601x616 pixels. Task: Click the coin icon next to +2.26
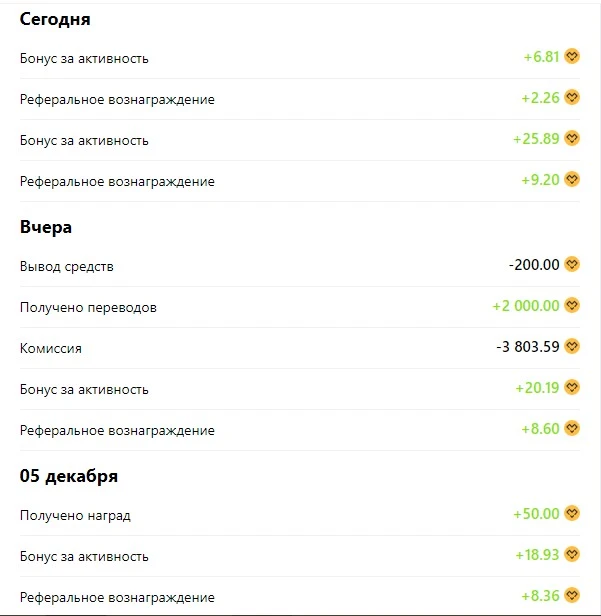(572, 97)
